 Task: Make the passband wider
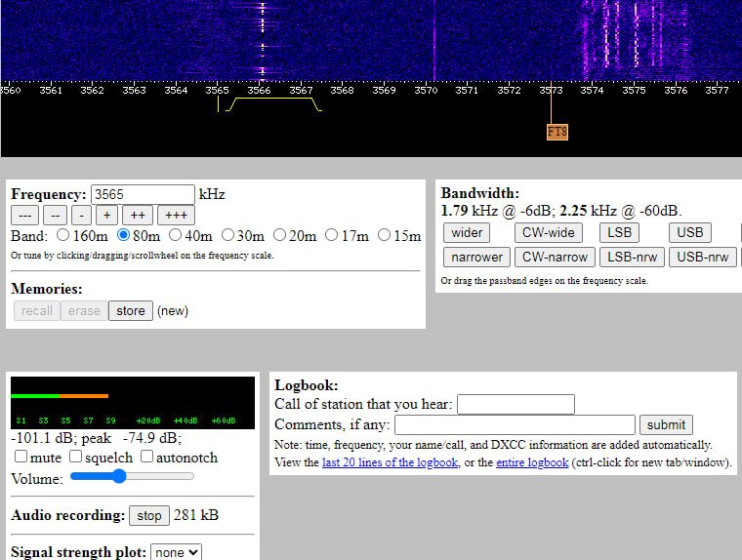(467, 232)
